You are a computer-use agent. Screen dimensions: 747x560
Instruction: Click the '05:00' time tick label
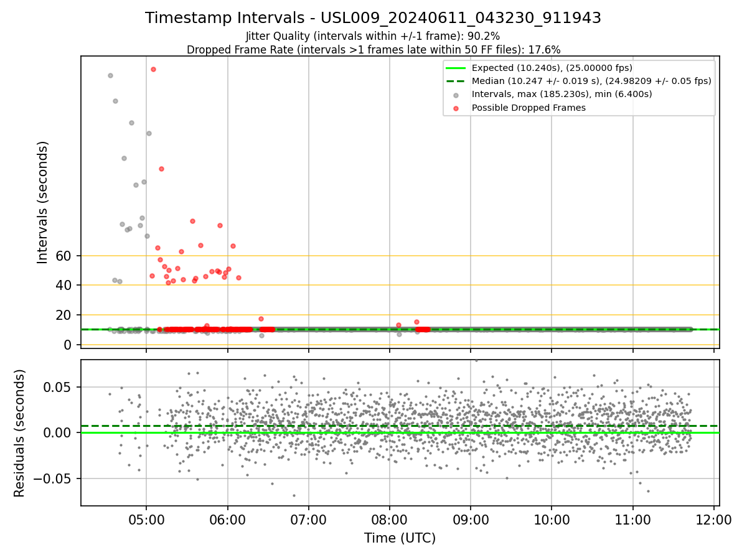(146, 520)
